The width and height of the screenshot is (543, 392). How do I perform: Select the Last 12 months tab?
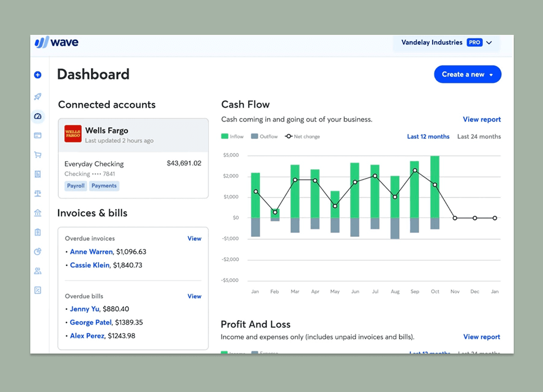pyautogui.click(x=428, y=136)
